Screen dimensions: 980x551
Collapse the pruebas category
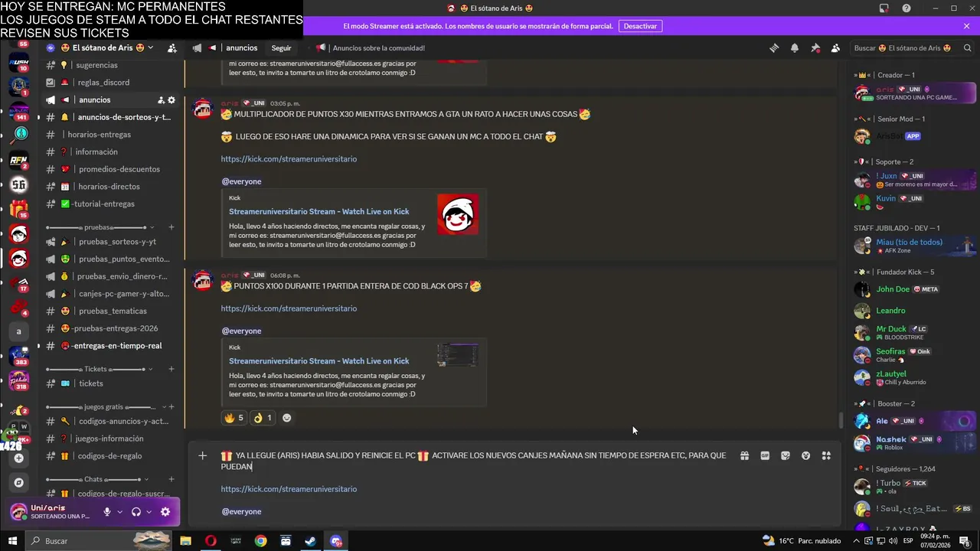[100, 227]
